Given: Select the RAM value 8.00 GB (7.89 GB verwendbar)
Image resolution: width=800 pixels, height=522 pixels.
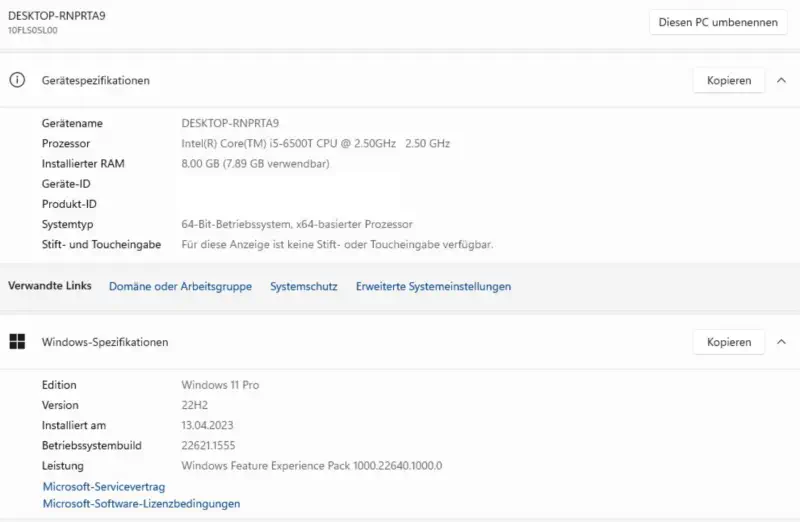Looking at the screenshot, I should 256,164.
